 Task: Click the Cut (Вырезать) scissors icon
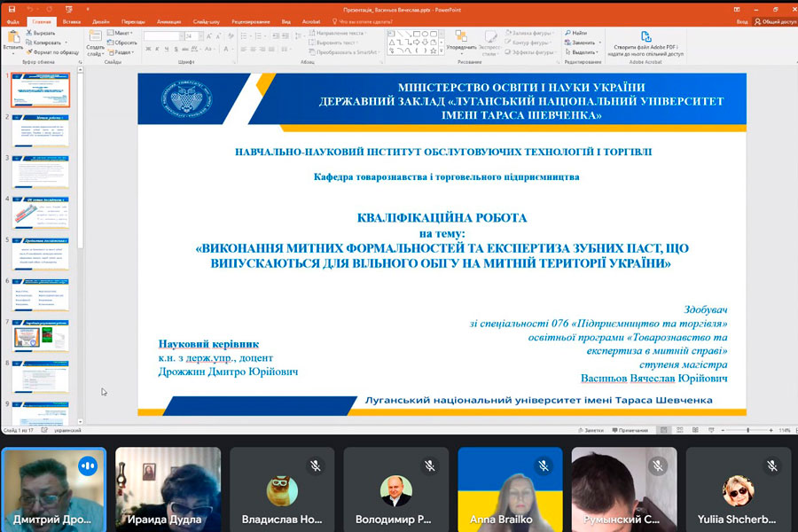pos(29,33)
